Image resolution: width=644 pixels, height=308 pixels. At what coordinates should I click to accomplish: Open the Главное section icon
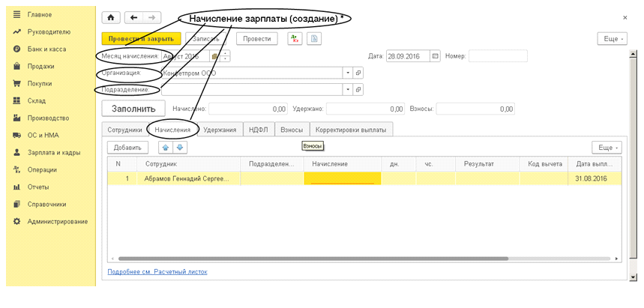point(16,15)
